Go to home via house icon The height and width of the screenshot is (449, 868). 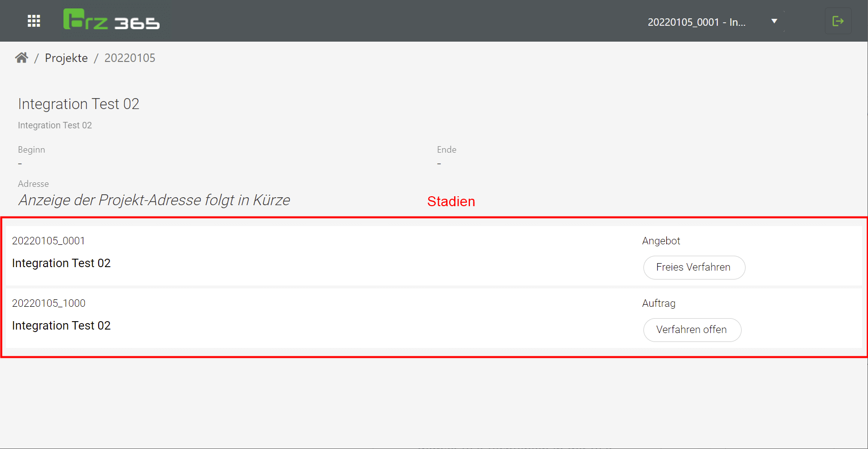21,58
